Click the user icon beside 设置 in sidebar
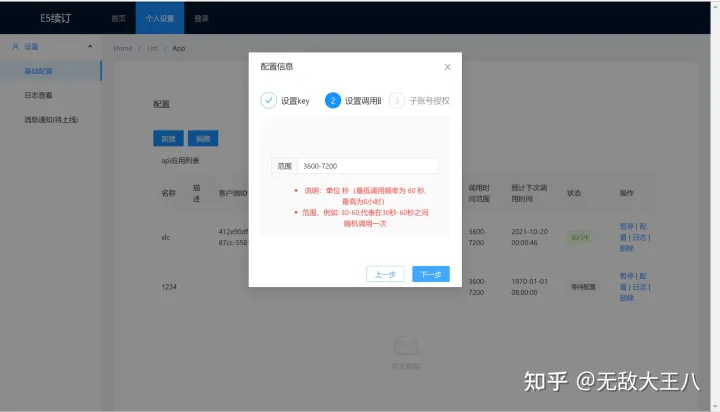Image resolution: width=720 pixels, height=412 pixels. point(15,47)
